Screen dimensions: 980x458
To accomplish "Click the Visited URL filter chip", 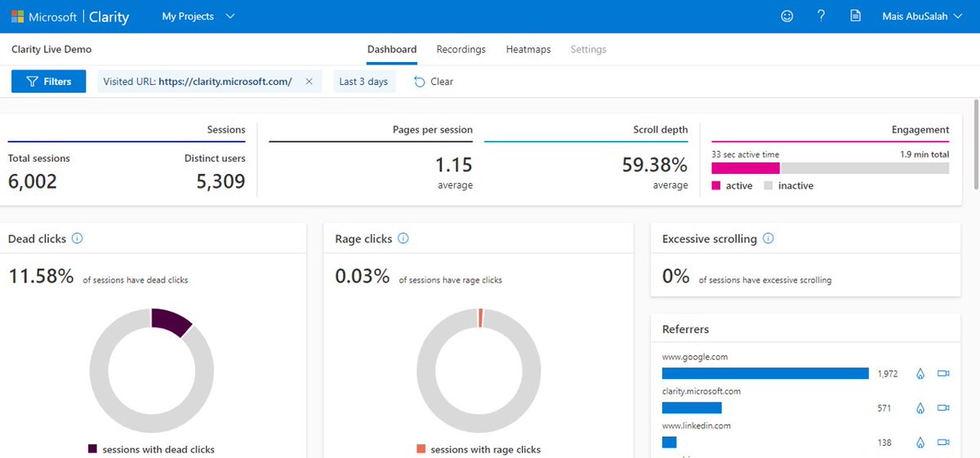I will tap(210, 82).
